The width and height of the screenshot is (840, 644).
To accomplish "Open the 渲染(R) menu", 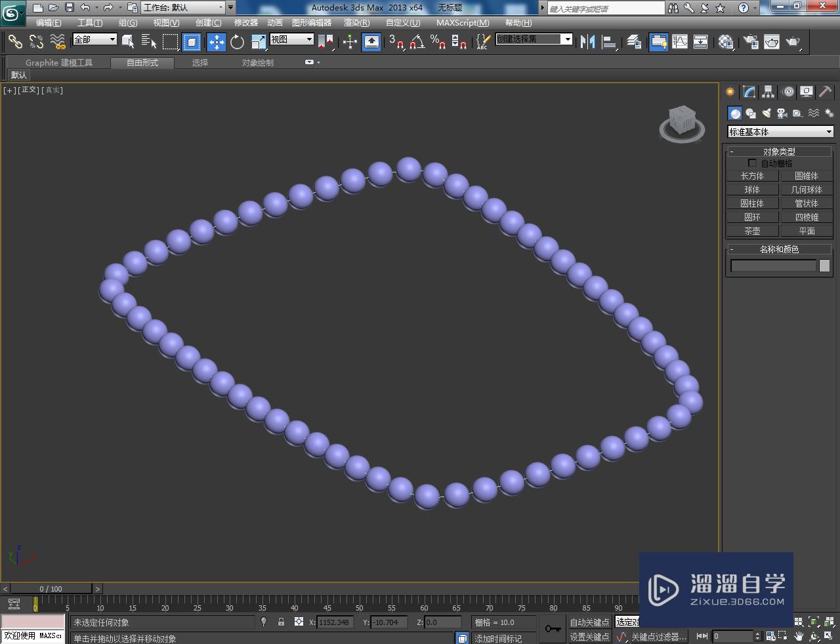I will tap(357, 22).
